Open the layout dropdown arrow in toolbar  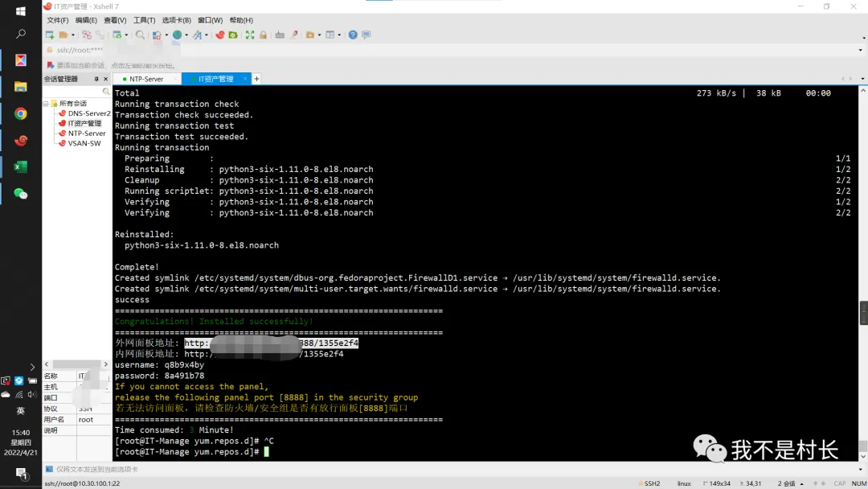pyautogui.click(x=339, y=35)
